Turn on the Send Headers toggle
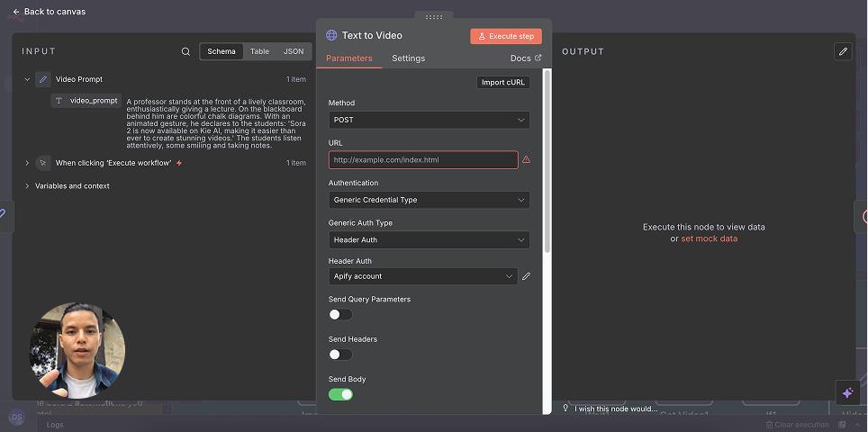Image resolution: width=868 pixels, height=432 pixels. pyautogui.click(x=339, y=355)
